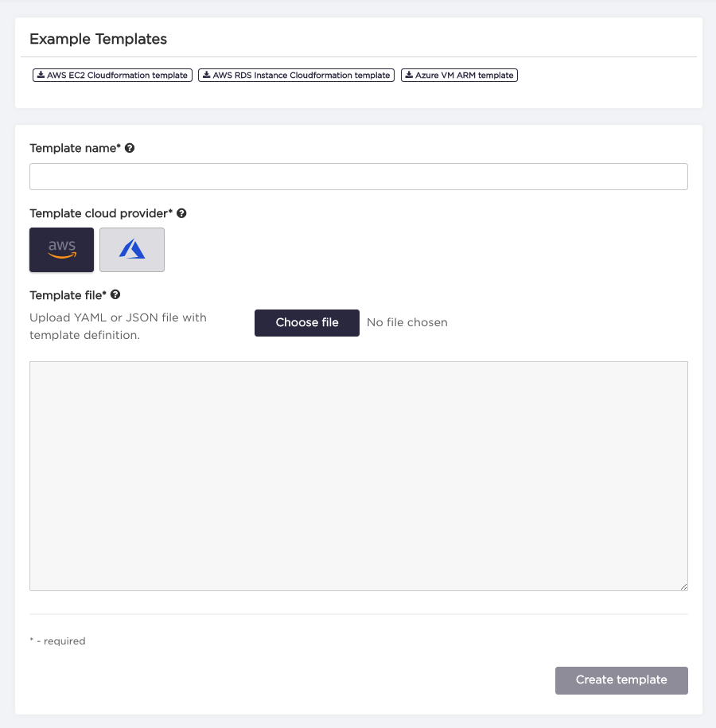Click the help icon next to Template name
This screenshot has width=716, height=728.
(130, 148)
